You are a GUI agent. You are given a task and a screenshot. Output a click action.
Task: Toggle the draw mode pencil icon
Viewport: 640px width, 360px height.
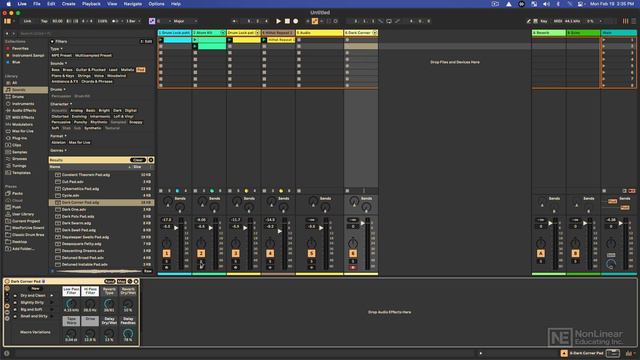click(x=529, y=21)
